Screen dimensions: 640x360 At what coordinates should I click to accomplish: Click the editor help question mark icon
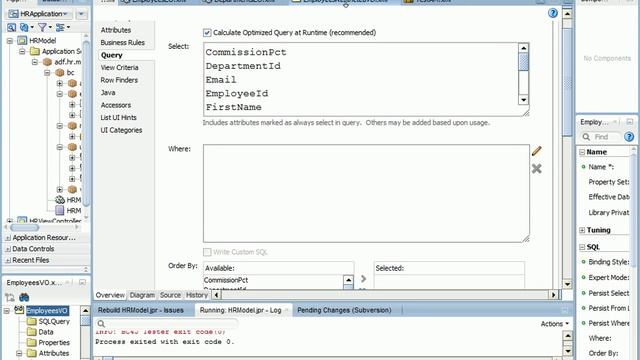point(553,13)
